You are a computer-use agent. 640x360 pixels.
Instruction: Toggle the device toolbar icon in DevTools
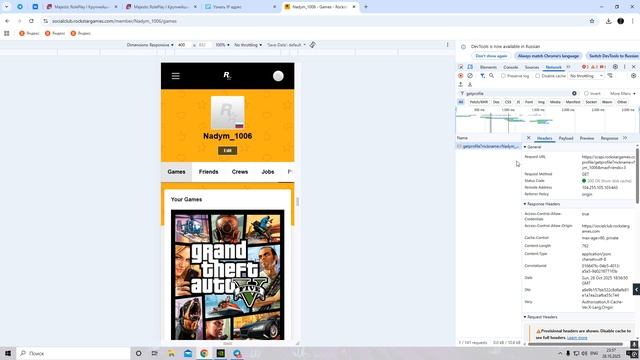point(470,67)
